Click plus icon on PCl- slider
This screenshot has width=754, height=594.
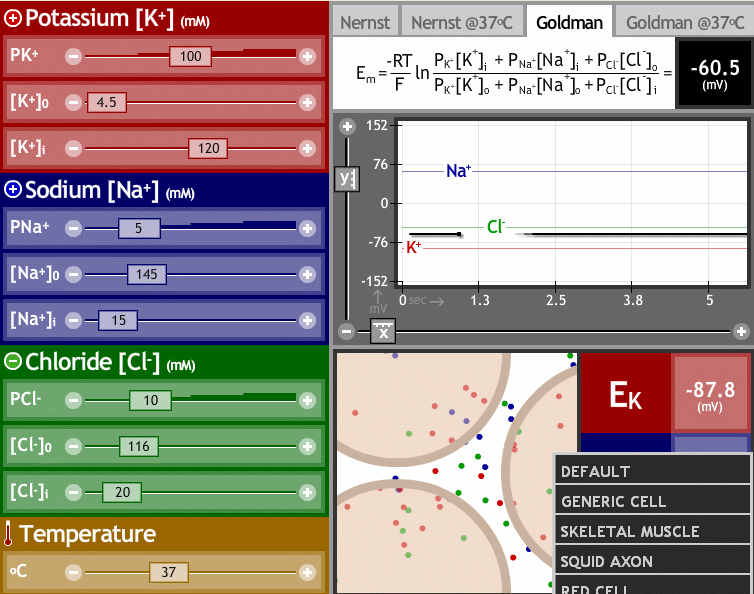[x=307, y=401]
